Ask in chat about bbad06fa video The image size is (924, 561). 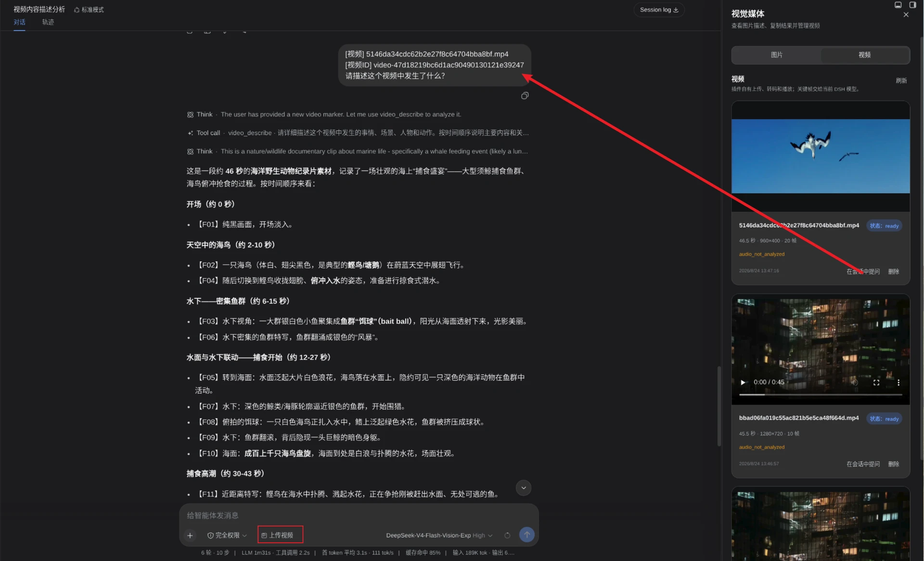862,464
